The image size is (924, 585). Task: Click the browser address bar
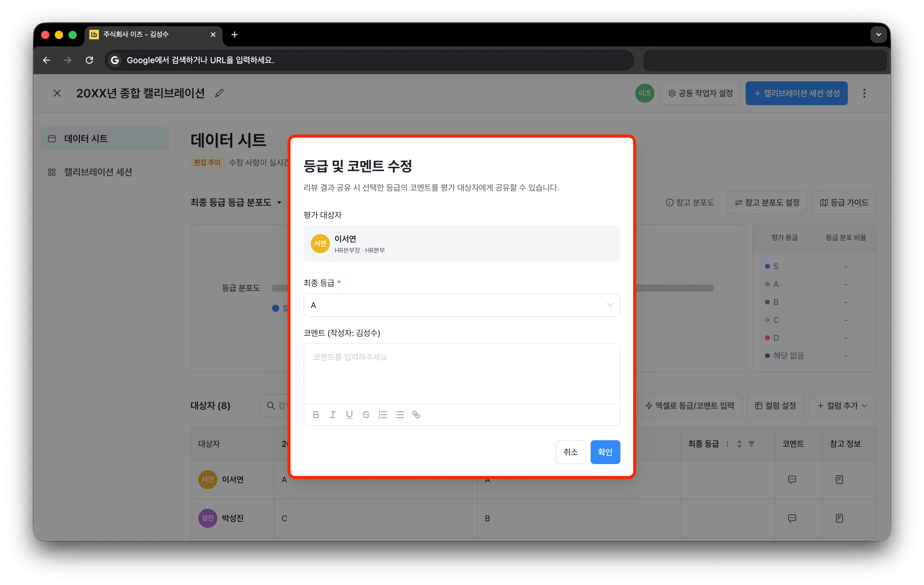tap(369, 60)
